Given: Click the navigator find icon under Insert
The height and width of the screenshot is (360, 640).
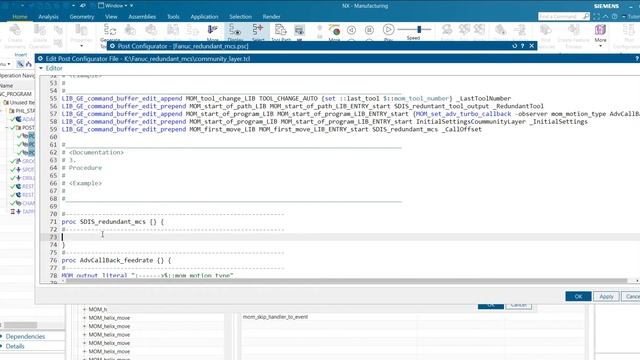Looking at the screenshot, I should (29, 64).
